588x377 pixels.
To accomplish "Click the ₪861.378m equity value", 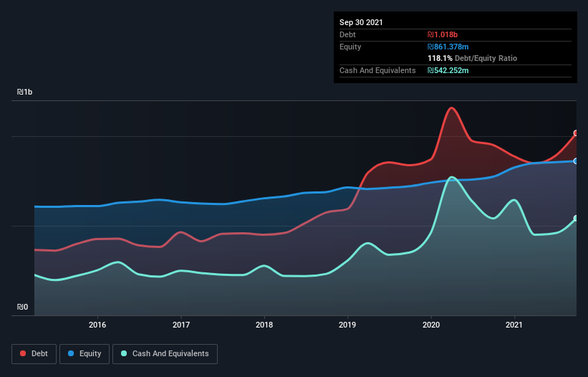I will [448, 47].
